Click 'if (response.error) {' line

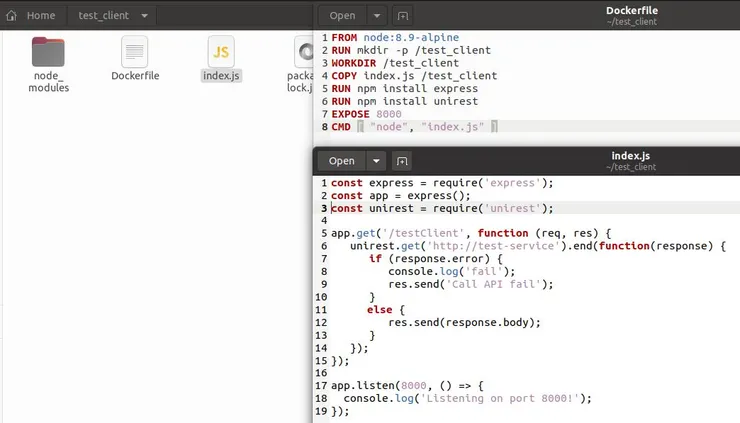click(x=436, y=259)
